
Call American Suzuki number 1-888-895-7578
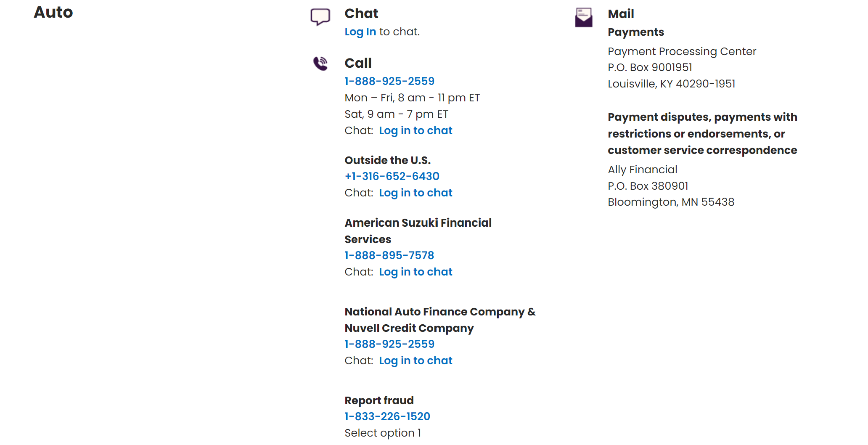point(389,255)
